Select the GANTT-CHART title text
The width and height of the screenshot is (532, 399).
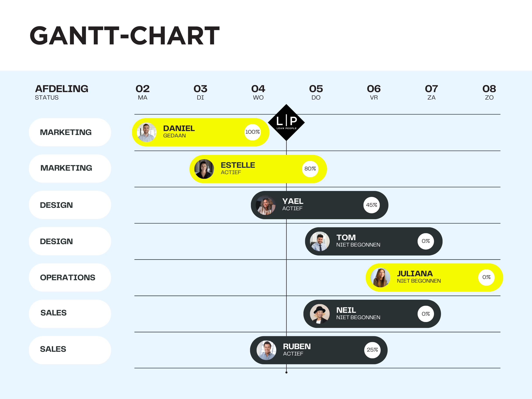click(125, 36)
